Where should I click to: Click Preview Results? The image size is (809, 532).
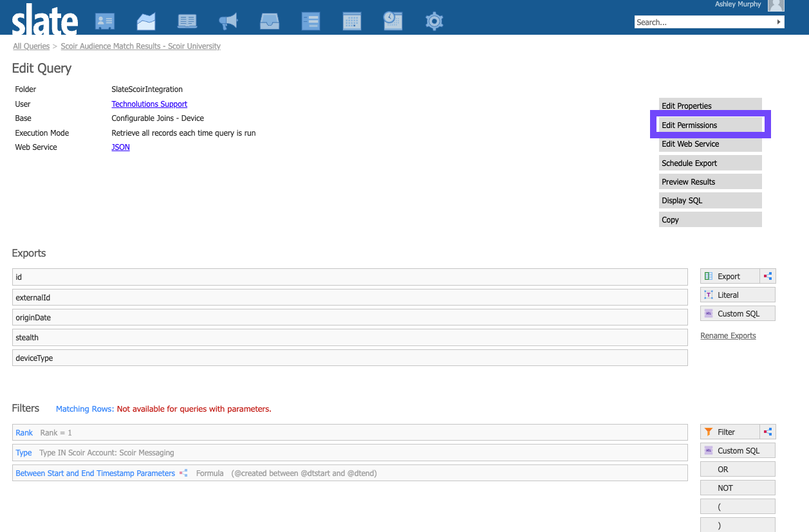pos(710,181)
